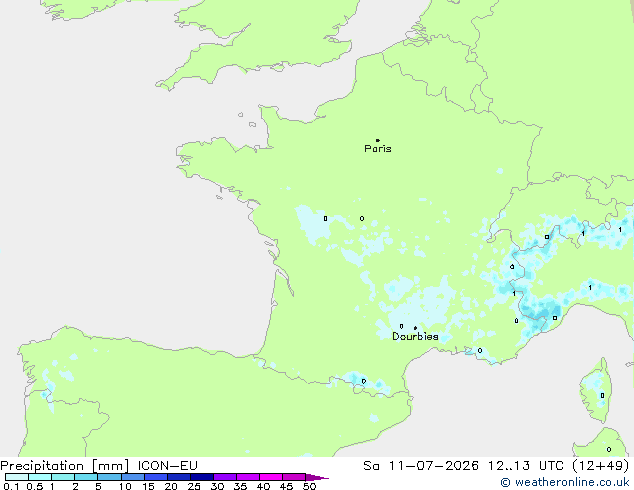Click the 12..13 UTC time range
This screenshot has height=490, width=634.
point(525,466)
